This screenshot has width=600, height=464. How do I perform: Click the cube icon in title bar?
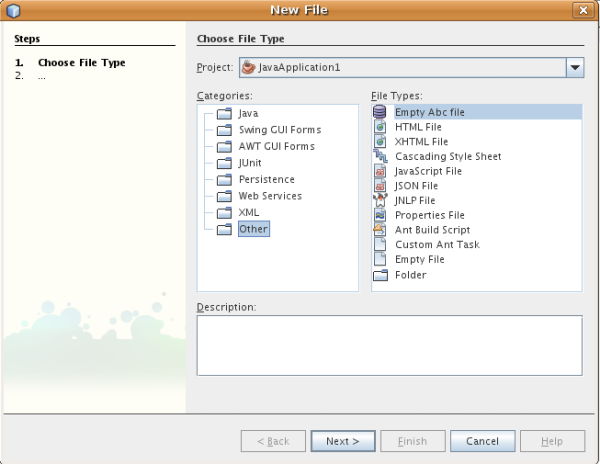pyautogui.click(x=13, y=10)
